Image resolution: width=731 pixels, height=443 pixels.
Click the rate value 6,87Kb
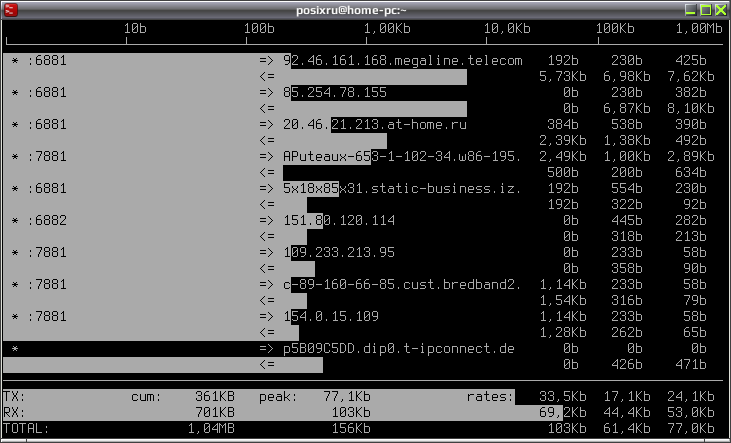tap(627, 109)
